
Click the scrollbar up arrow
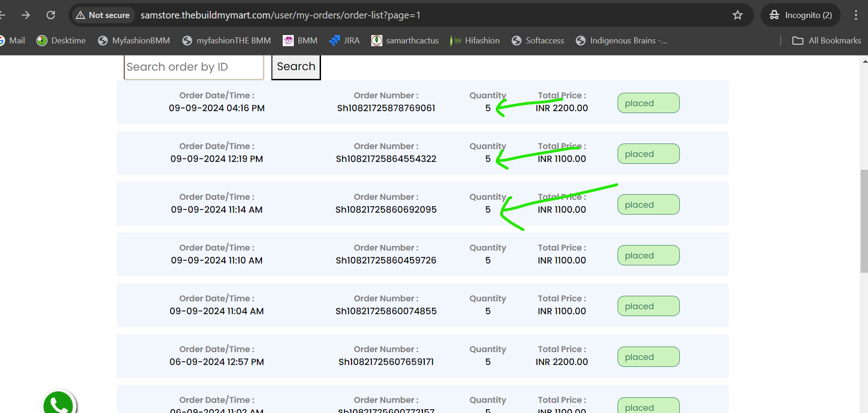pyautogui.click(x=864, y=61)
